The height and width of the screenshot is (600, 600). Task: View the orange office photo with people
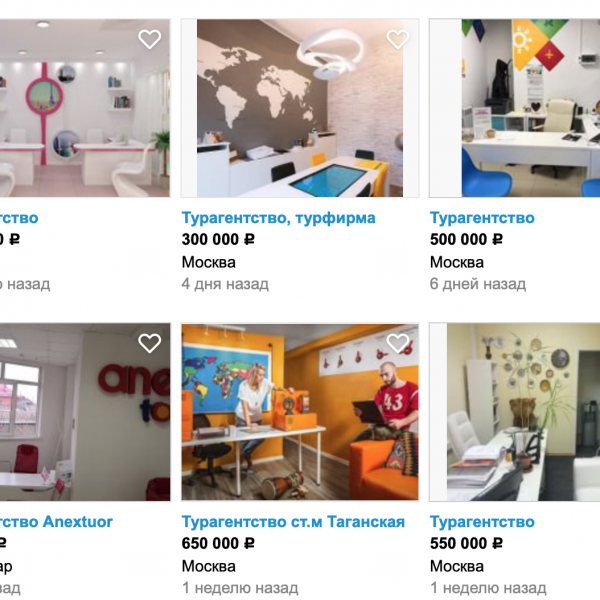(300, 412)
